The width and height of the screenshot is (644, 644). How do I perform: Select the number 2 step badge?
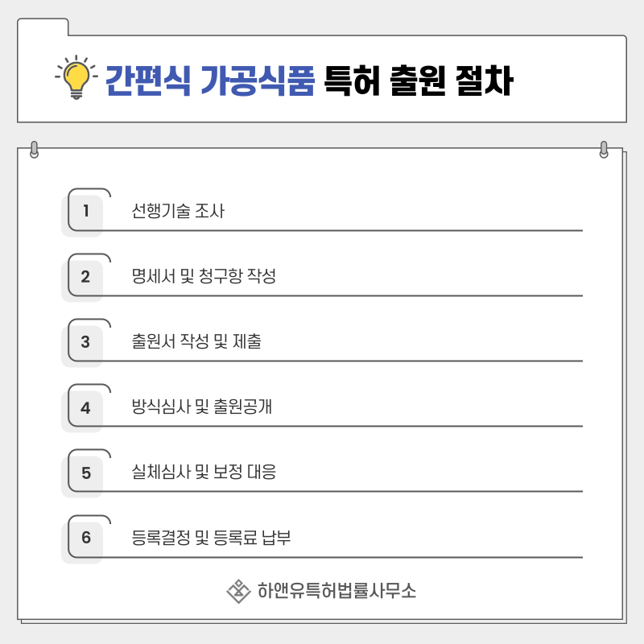(x=85, y=278)
